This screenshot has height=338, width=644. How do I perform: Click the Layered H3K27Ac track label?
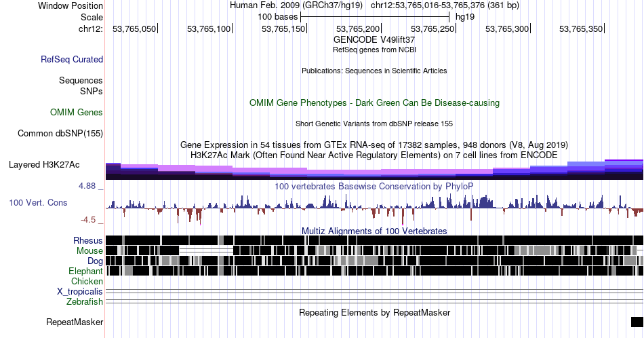(44, 164)
